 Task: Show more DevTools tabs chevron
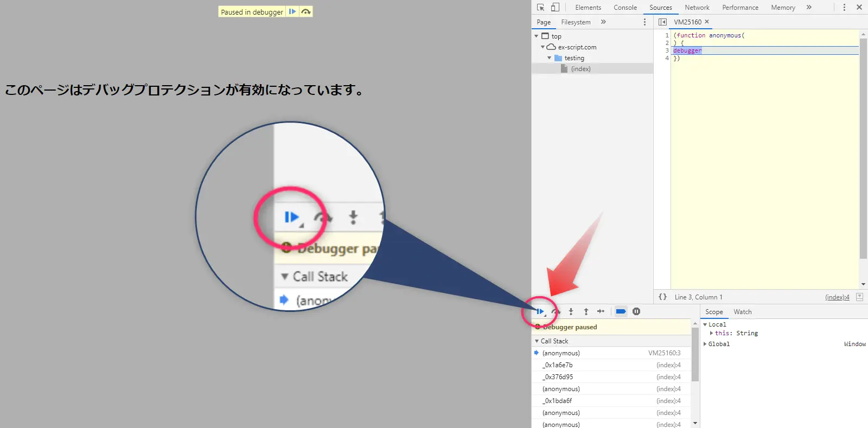point(809,7)
